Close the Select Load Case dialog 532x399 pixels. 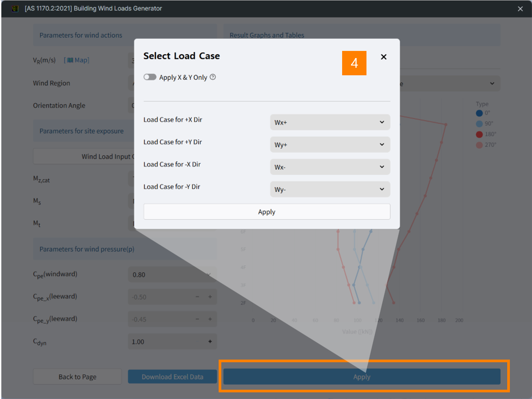pos(383,57)
